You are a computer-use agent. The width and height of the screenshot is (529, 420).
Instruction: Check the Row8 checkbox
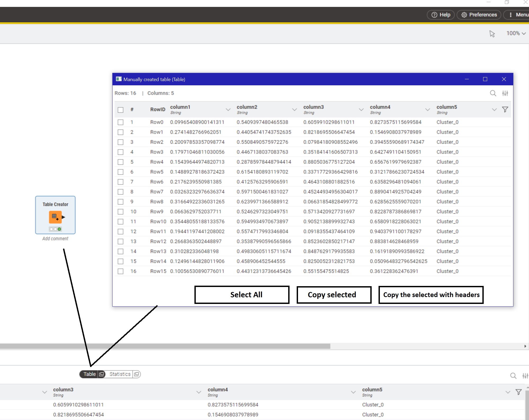[x=121, y=202]
